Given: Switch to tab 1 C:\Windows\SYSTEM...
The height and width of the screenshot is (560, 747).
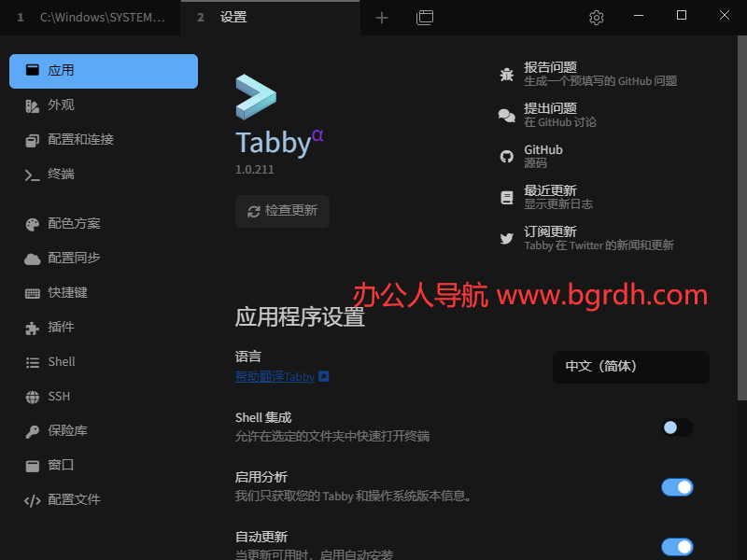Looking at the screenshot, I should pyautogui.click(x=90, y=18).
